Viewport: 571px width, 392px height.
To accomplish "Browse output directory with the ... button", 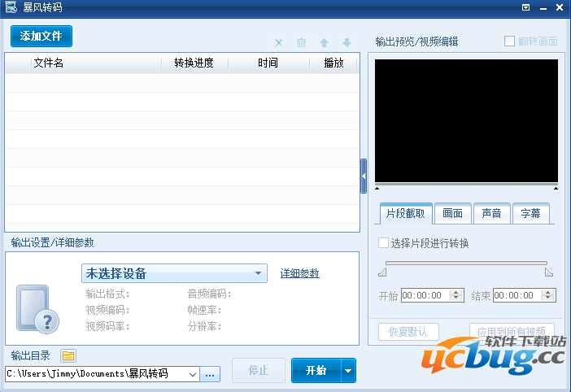I will coord(210,374).
